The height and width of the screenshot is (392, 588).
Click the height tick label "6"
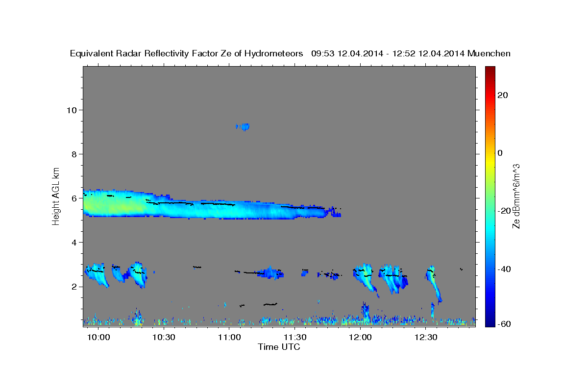(74, 198)
